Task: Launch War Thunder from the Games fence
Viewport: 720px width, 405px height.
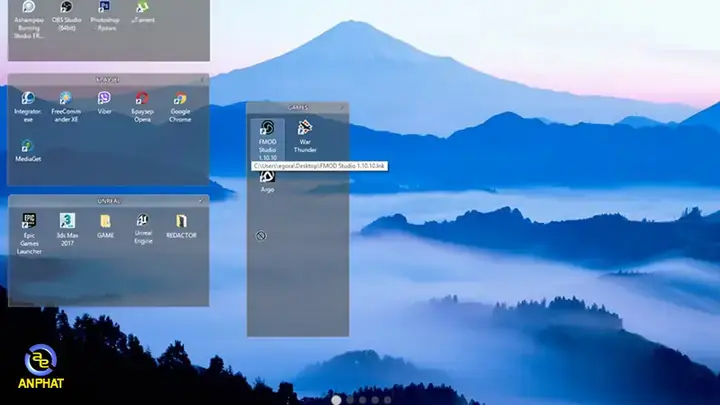Action: coord(305,130)
